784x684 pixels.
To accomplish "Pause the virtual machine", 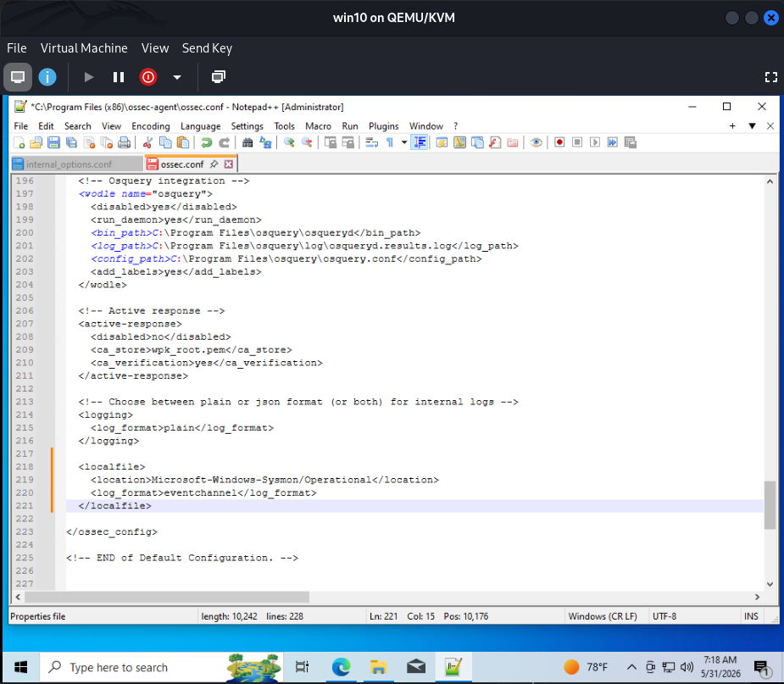I will [x=119, y=77].
